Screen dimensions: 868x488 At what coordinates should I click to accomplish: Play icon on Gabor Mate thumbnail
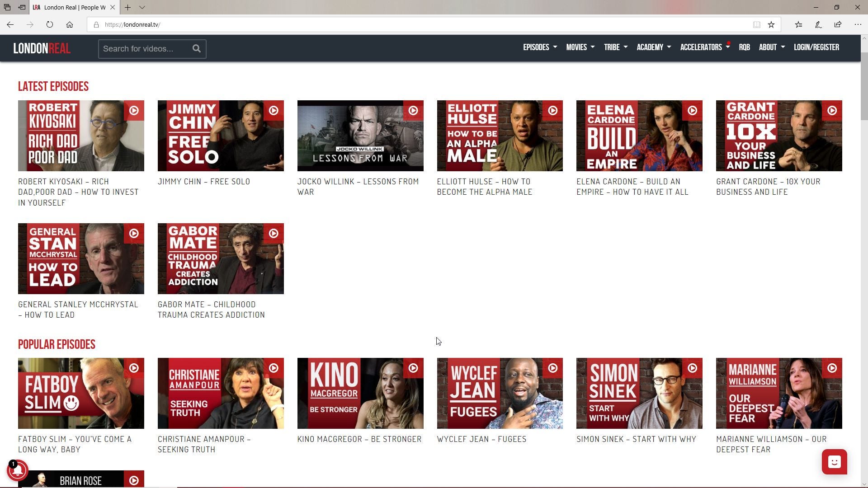tap(274, 234)
